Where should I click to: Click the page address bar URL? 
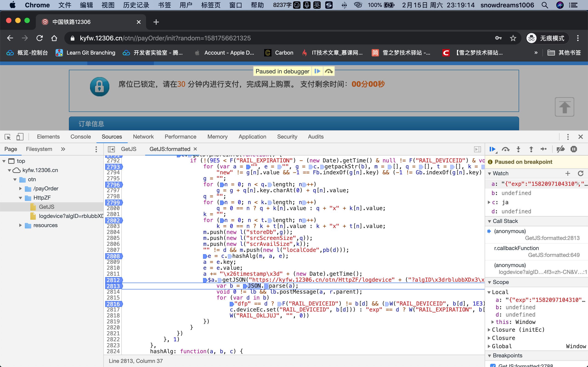(x=165, y=38)
